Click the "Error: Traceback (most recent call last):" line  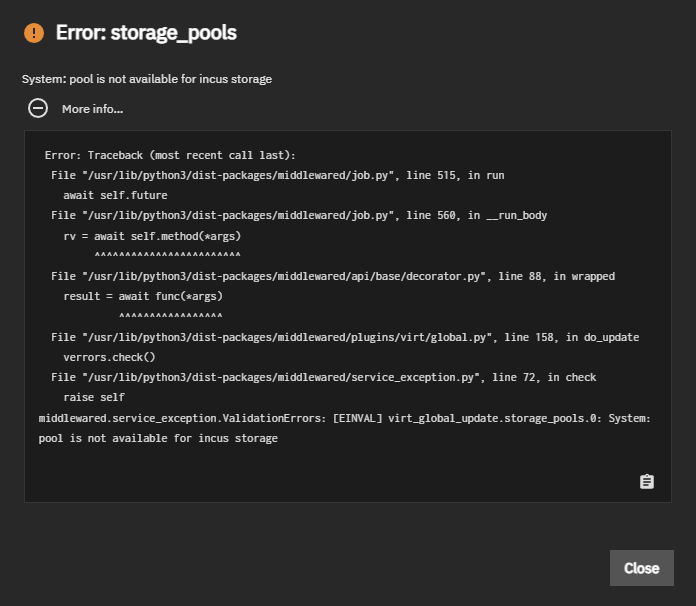[x=170, y=155]
